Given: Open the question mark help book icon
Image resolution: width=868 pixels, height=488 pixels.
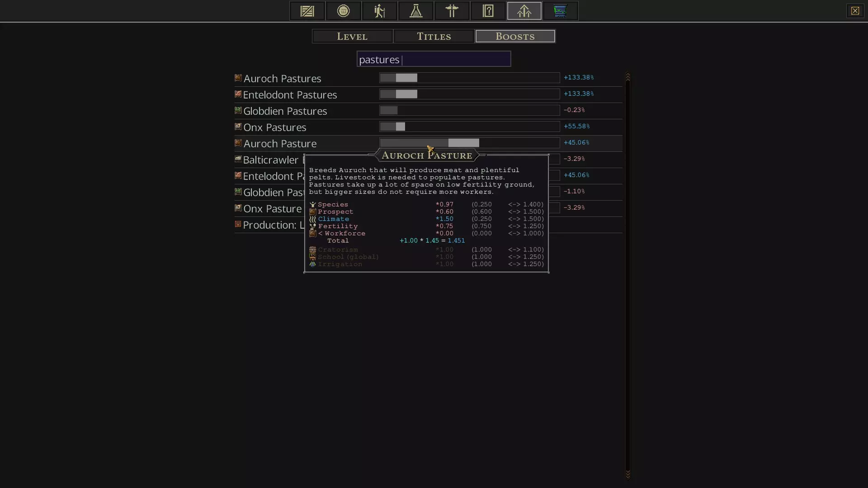Looking at the screenshot, I should pyautogui.click(x=488, y=11).
